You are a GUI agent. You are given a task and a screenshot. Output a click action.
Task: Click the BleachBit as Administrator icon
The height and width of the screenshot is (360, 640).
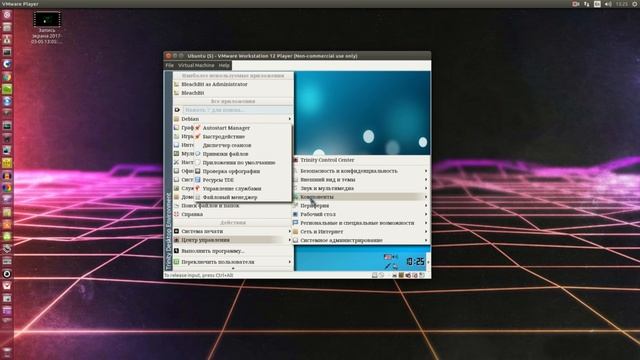[177, 84]
